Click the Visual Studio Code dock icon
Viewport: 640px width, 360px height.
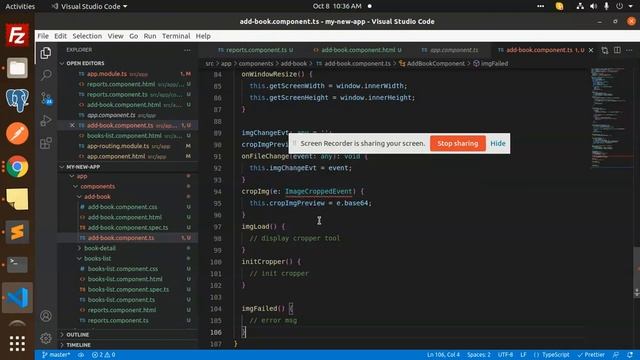(x=17, y=298)
